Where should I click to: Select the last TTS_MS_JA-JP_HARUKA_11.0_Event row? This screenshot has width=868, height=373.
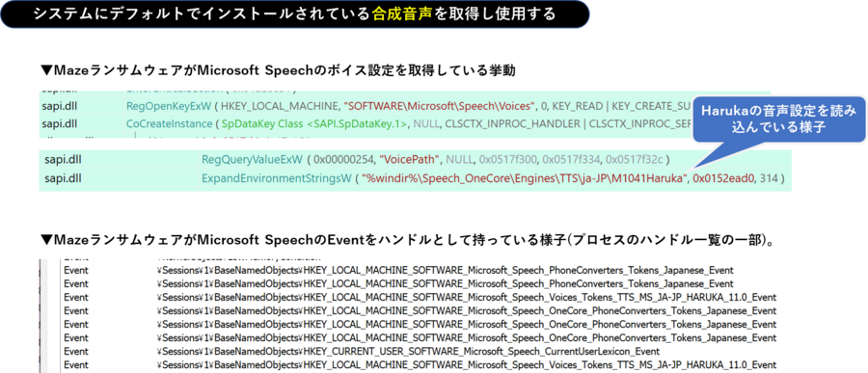pos(420,364)
